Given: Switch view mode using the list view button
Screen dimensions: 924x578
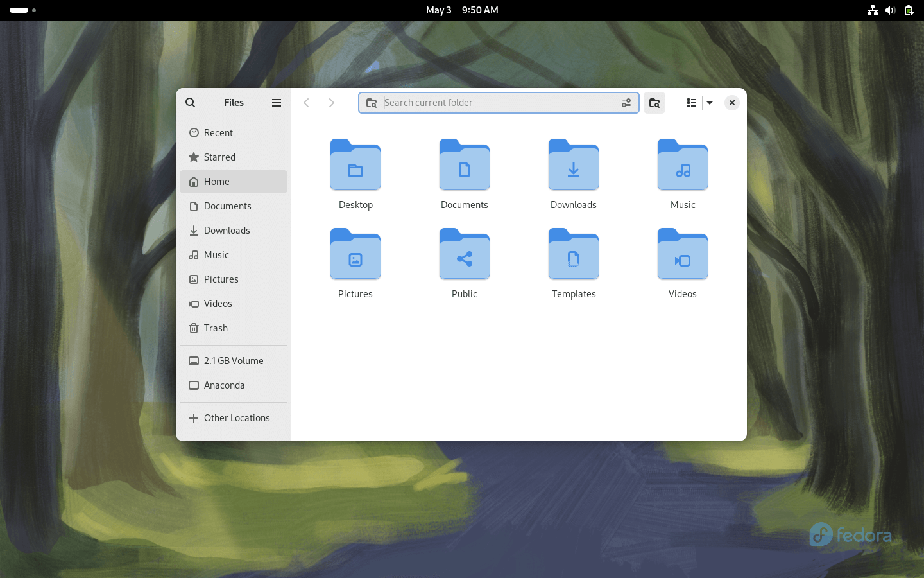Looking at the screenshot, I should point(691,103).
